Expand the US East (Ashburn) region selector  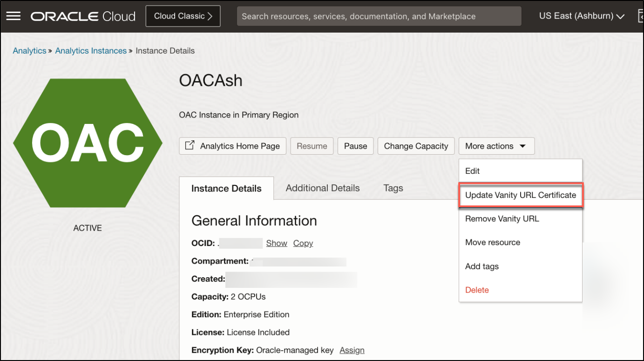tap(582, 16)
